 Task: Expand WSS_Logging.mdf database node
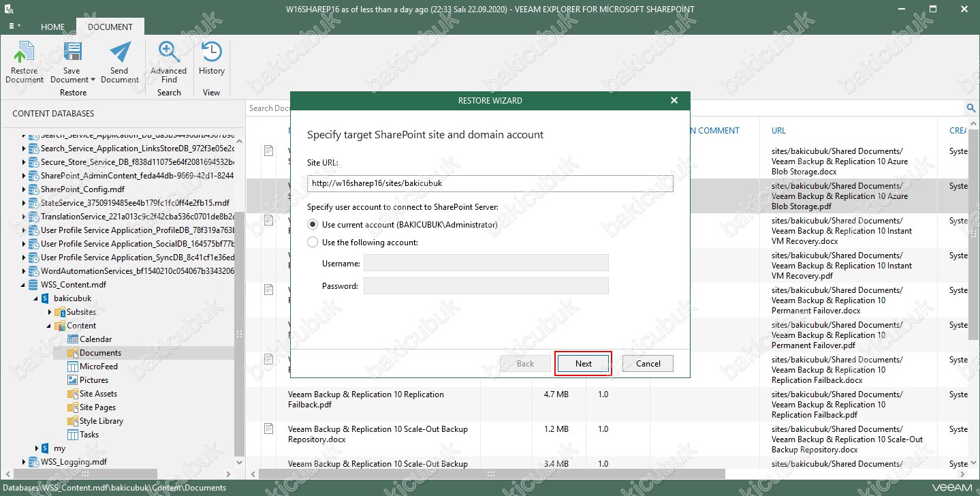[x=24, y=462]
